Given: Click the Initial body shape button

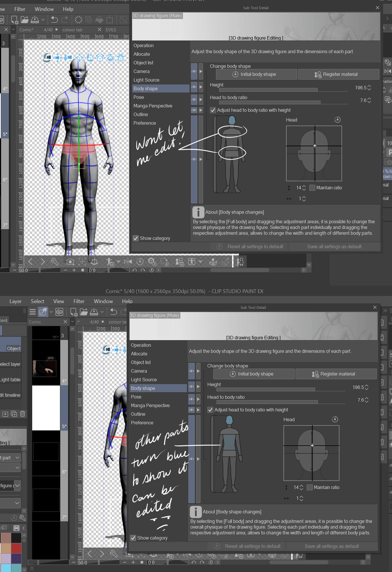Looking at the screenshot, I should coord(256,74).
